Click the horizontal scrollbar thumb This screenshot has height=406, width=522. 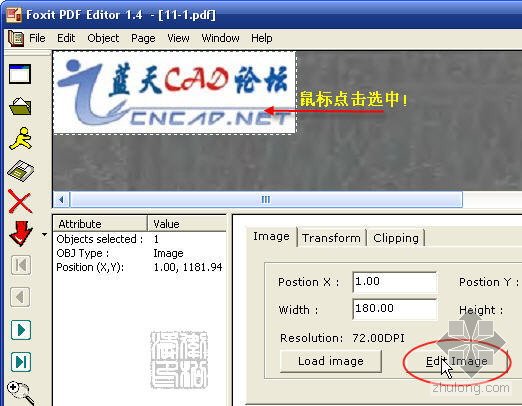tap(266, 200)
